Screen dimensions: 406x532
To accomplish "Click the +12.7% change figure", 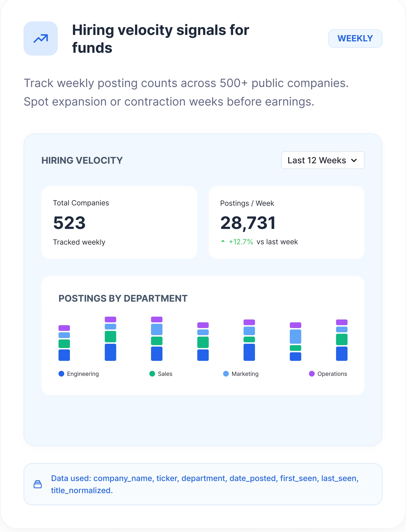I will pyautogui.click(x=241, y=242).
